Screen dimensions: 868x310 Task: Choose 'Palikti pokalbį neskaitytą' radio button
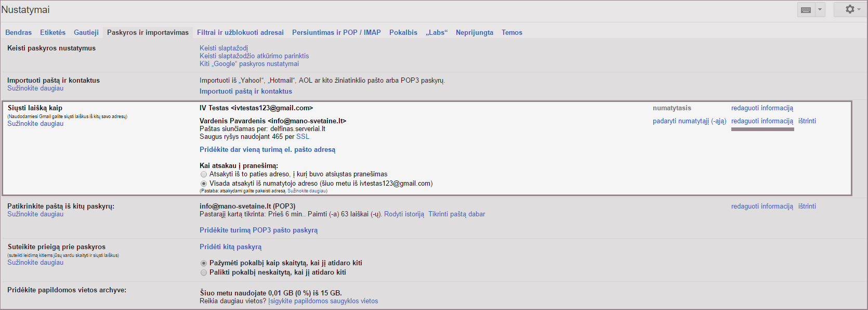point(204,273)
